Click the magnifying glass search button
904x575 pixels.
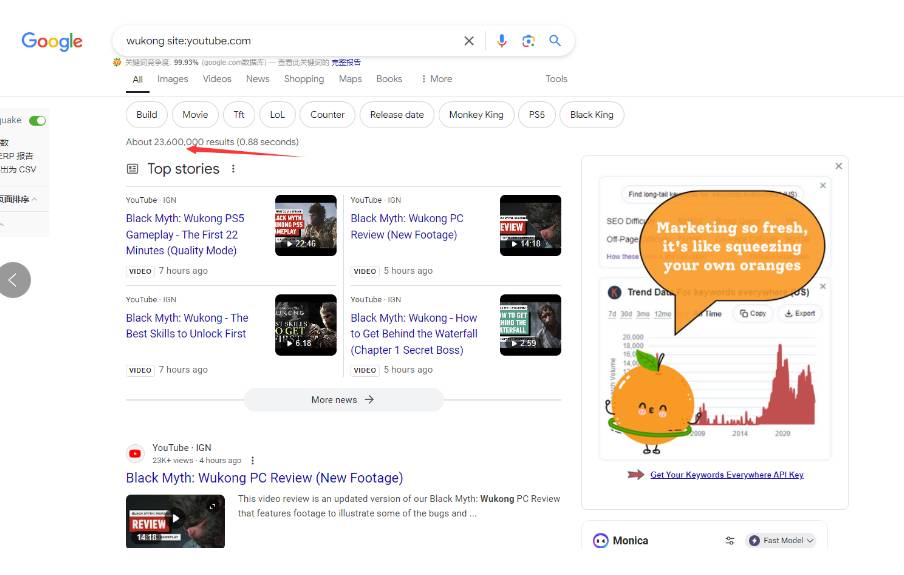click(x=555, y=41)
